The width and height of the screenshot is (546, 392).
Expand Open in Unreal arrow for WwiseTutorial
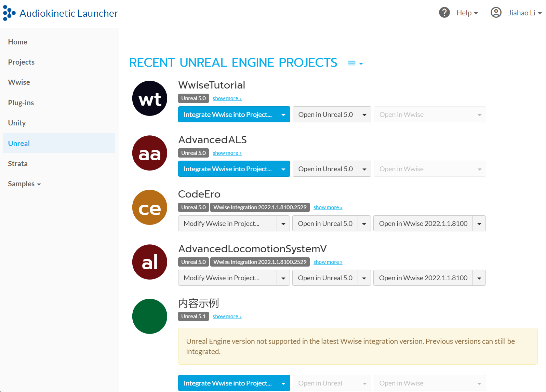(x=364, y=114)
